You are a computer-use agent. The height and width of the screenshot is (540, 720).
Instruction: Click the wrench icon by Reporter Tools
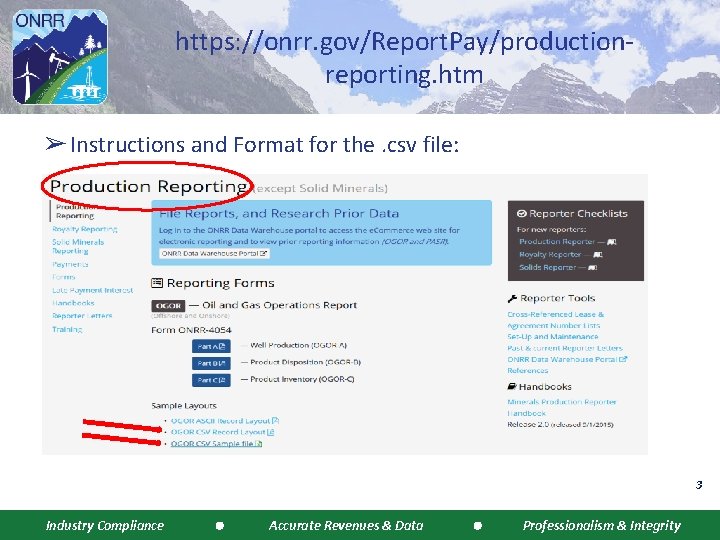pyautogui.click(x=512, y=299)
